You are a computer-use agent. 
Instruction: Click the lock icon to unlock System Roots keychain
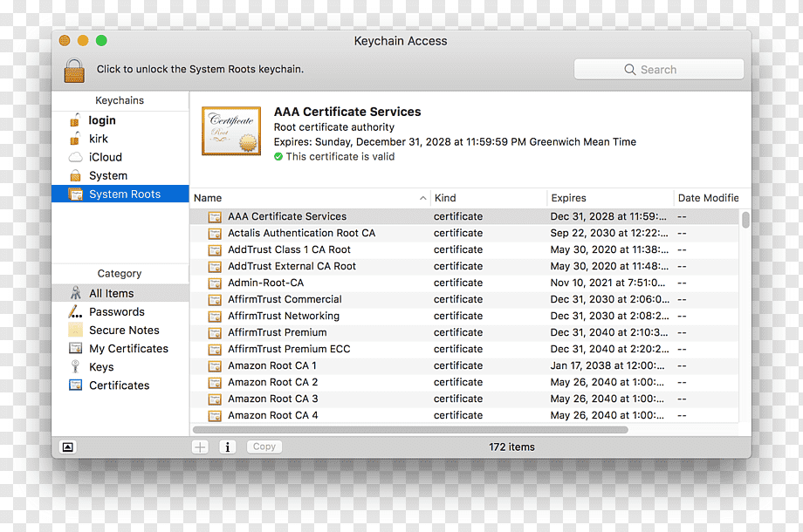click(x=74, y=70)
